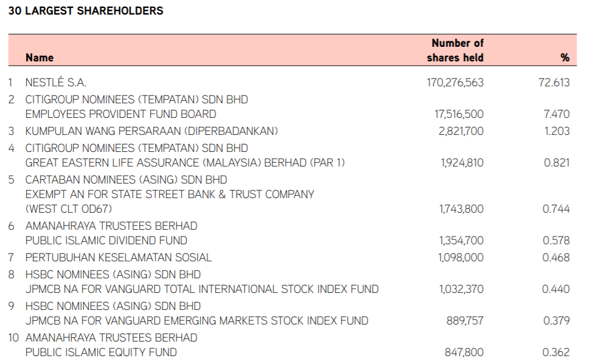Screen dimensions: 589x364
Task: Click 'EMPLOYEES PROVIDENT FUND BOARD' text
Action: pos(120,114)
